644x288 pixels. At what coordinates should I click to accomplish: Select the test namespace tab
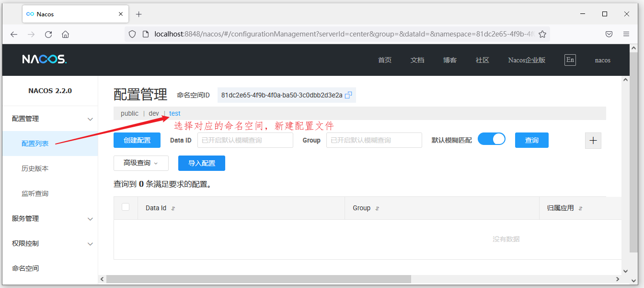(x=175, y=113)
